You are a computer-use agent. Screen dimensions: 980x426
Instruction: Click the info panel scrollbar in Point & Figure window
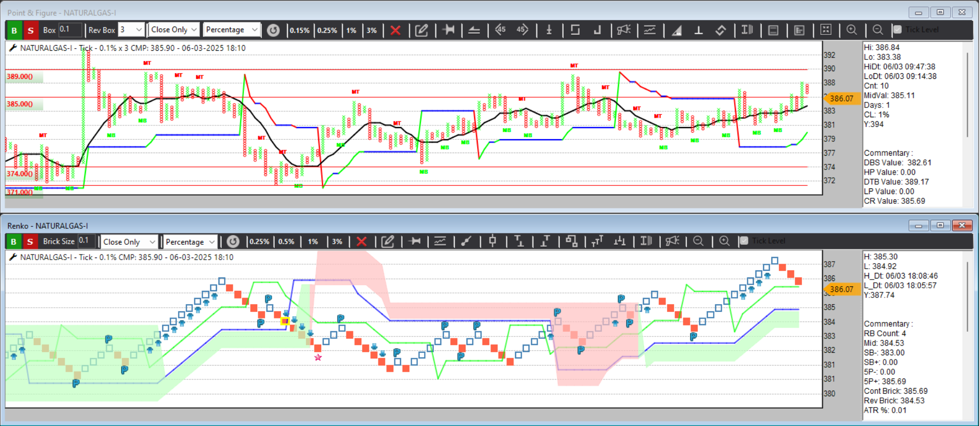[x=967, y=95]
